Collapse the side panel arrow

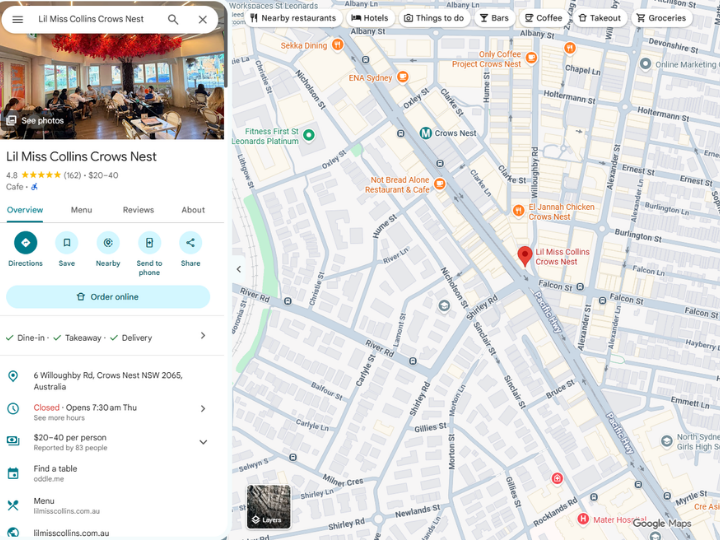pos(238,269)
